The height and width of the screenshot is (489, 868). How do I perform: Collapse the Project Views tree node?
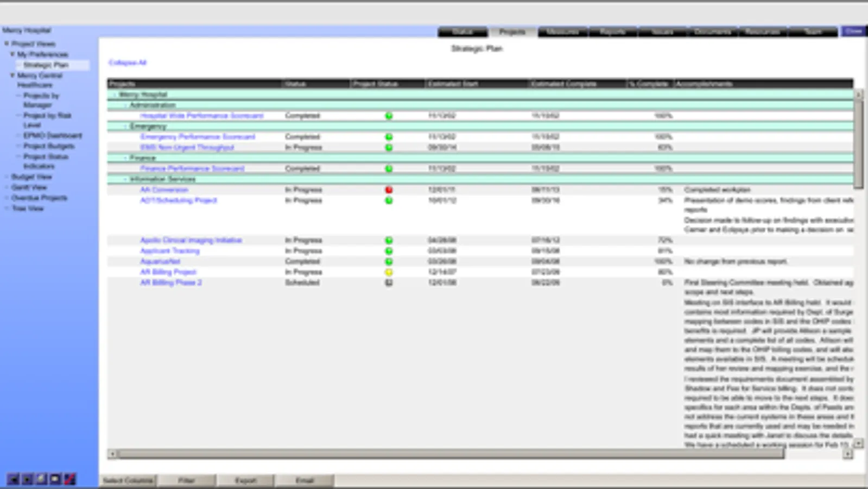click(7, 43)
